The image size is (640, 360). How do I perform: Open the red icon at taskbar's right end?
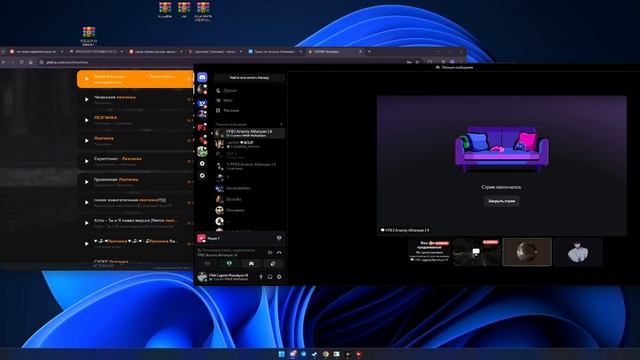[x=358, y=354]
